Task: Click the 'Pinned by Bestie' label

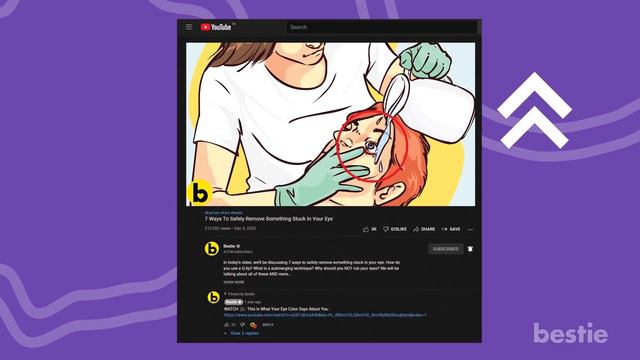Action: point(240,294)
